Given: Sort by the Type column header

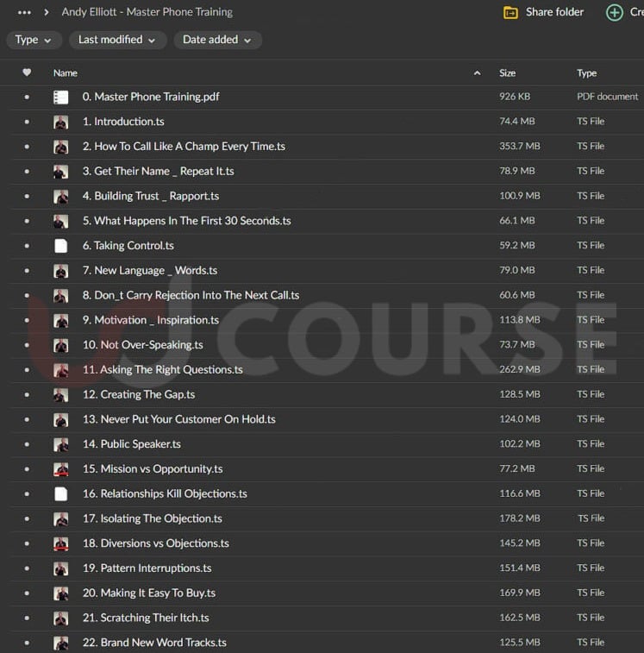Looking at the screenshot, I should [x=586, y=73].
